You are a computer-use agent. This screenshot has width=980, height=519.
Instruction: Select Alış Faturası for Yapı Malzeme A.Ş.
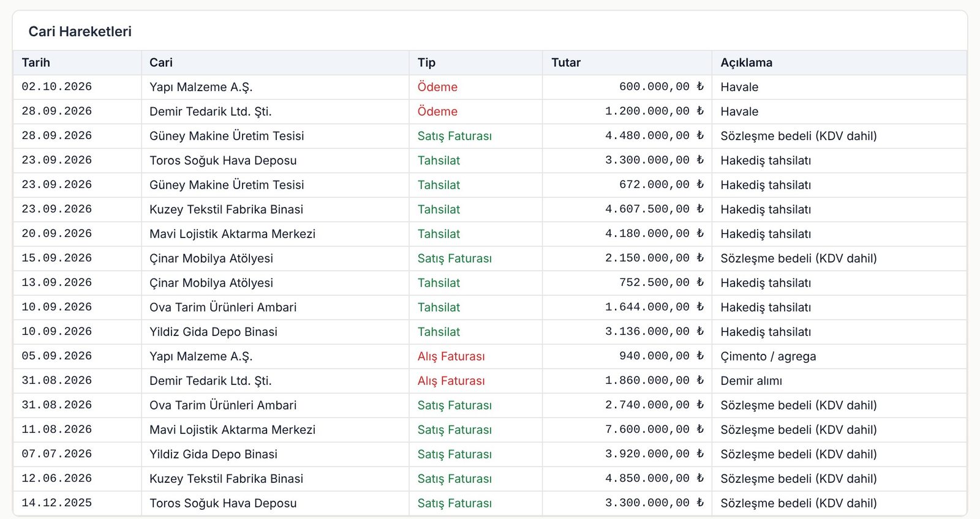tap(451, 356)
